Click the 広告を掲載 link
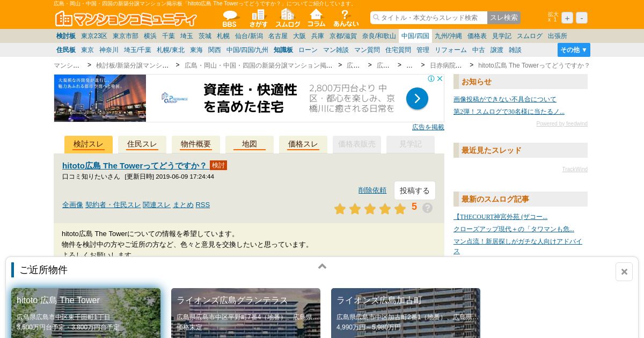Viewport: 644px width, 338px height. [428, 127]
